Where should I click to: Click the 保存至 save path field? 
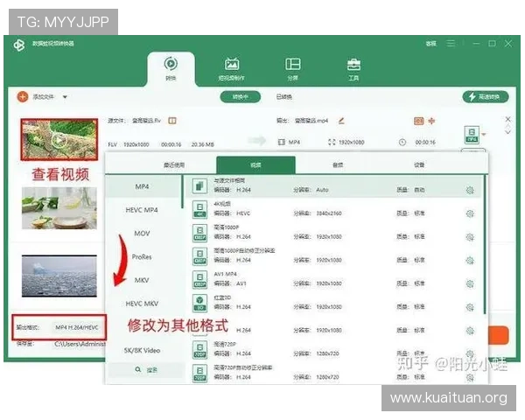point(80,344)
